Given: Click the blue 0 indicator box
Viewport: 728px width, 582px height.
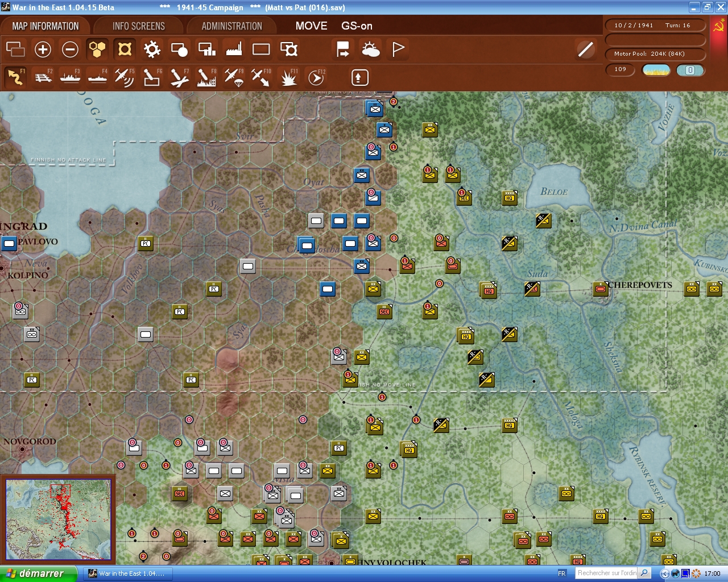Looking at the screenshot, I should tap(690, 70).
